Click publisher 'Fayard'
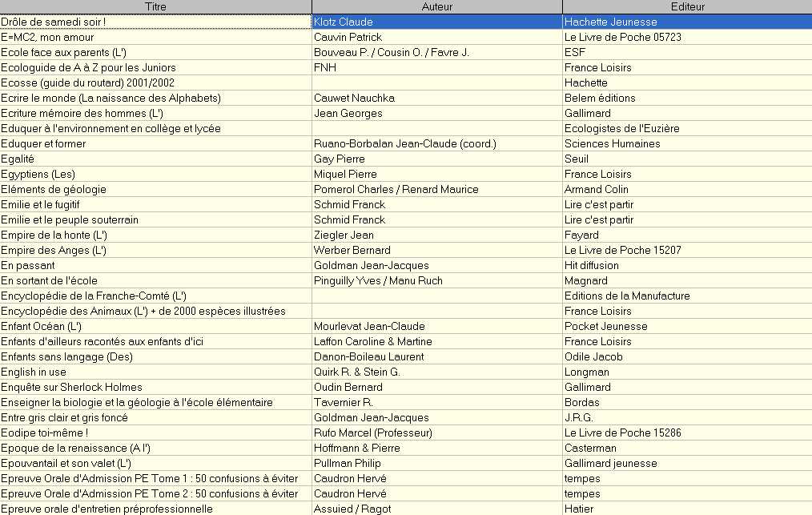 click(581, 235)
